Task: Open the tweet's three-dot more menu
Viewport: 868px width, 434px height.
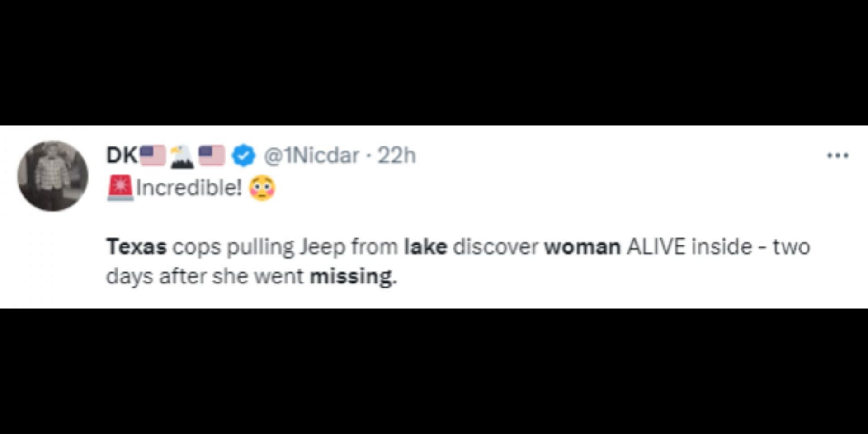Action: point(837,156)
